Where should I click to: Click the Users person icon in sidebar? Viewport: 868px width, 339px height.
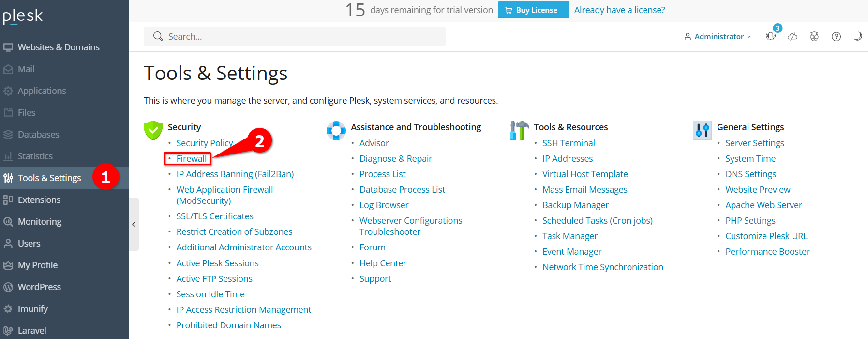click(8, 244)
